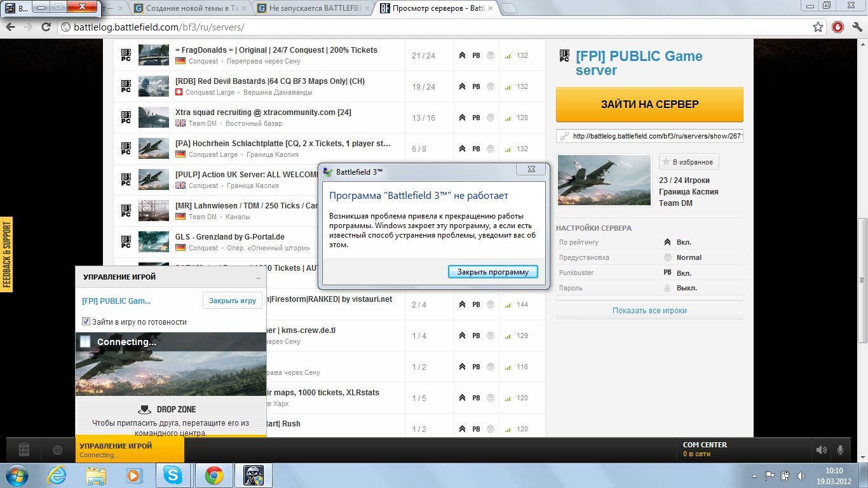Click the BF3 PC icon on FragDonalds row

click(x=126, y=55)
